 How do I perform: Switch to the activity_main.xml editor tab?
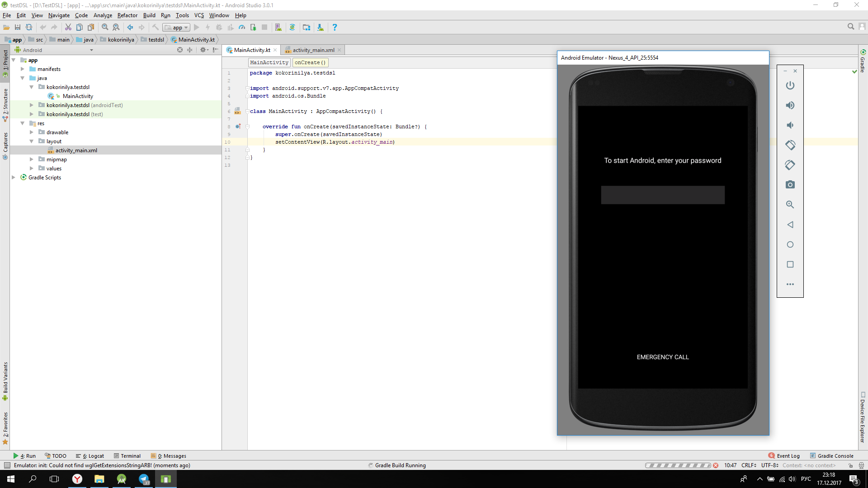(x=313, y=50)
